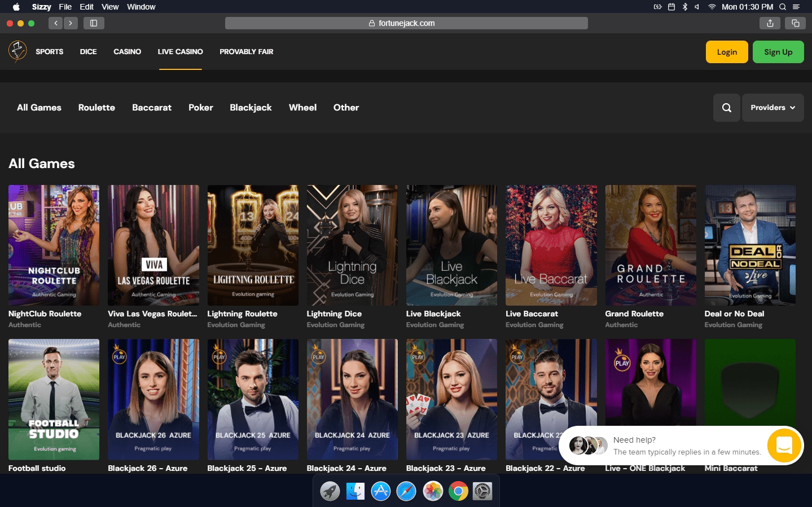Filter games by Blackjack
Viewport: 812px width, 507px height.
(251, 107)
